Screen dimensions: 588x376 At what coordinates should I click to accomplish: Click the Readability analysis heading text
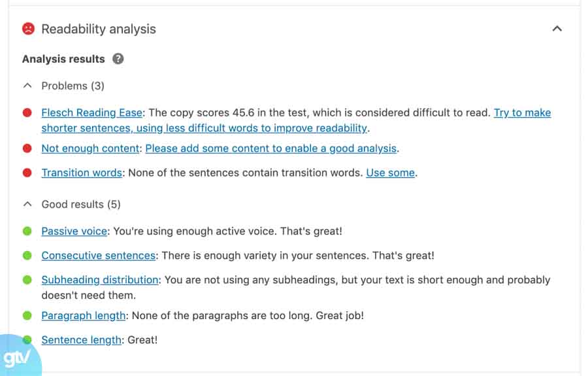(99, 29)
